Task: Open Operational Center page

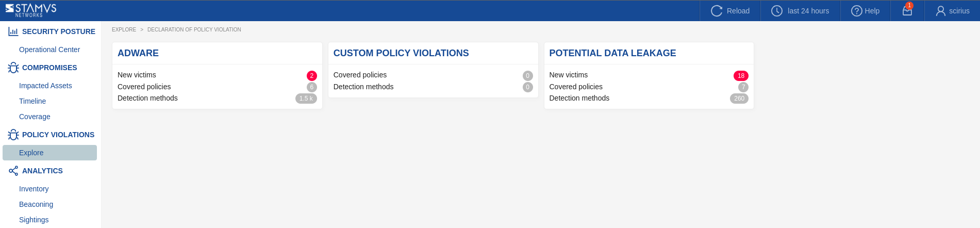Action: pyautogui.click(x=49, y=50)
